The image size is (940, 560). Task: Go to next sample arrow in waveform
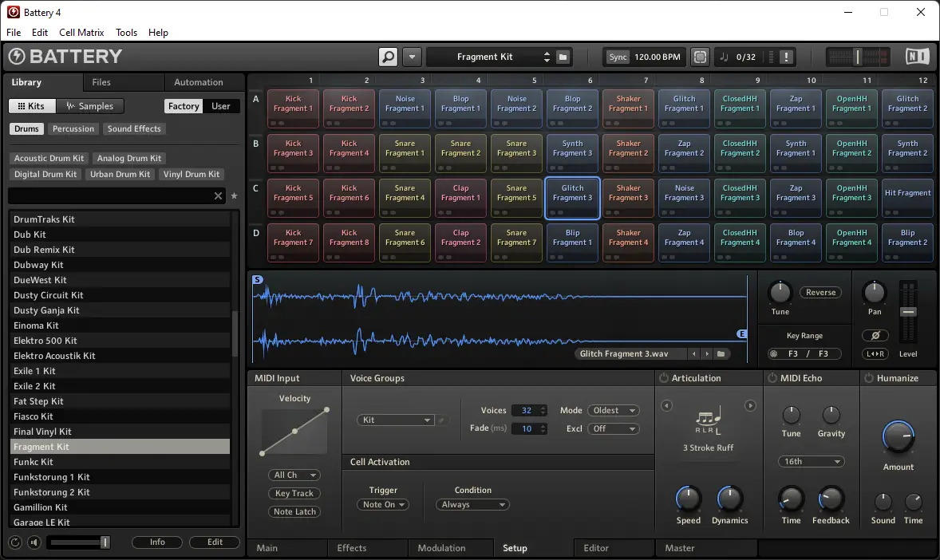click(708, 353)
